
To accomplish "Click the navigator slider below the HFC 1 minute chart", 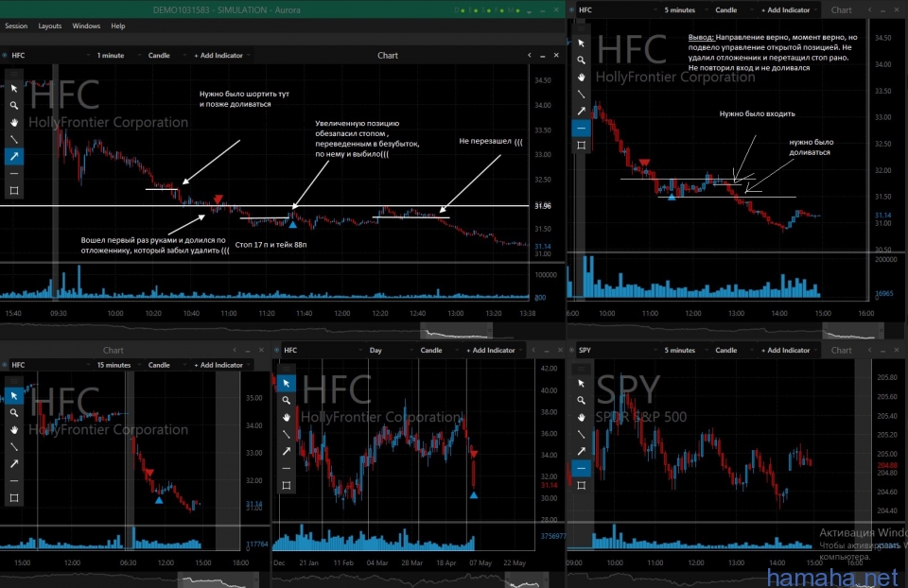I will (x=456, y=332).
